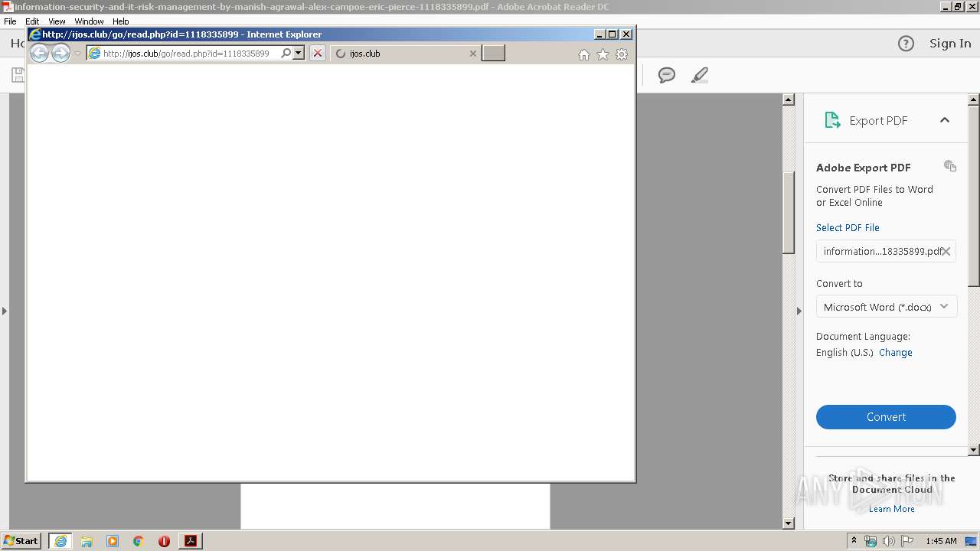980x551 pixels.
Task: Open Acrobat File menu
Action: [10, 21]
